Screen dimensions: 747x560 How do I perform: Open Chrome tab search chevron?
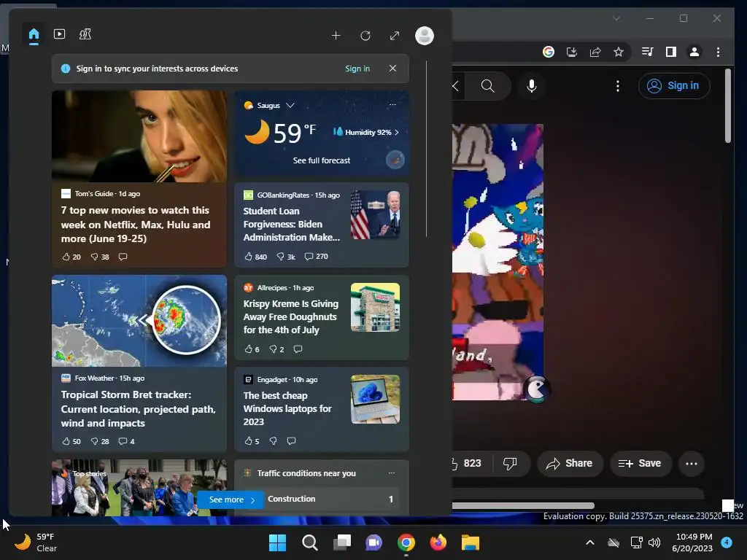616,18
